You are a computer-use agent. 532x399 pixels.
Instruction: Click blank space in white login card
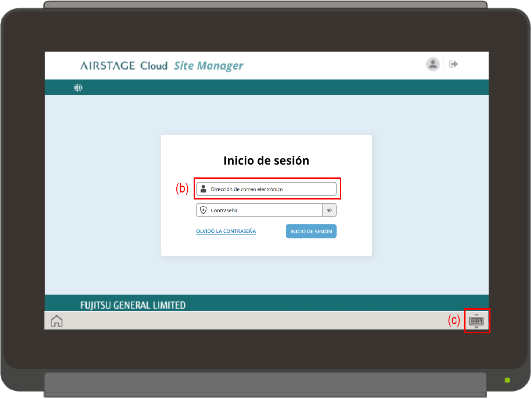click(266, 246)
